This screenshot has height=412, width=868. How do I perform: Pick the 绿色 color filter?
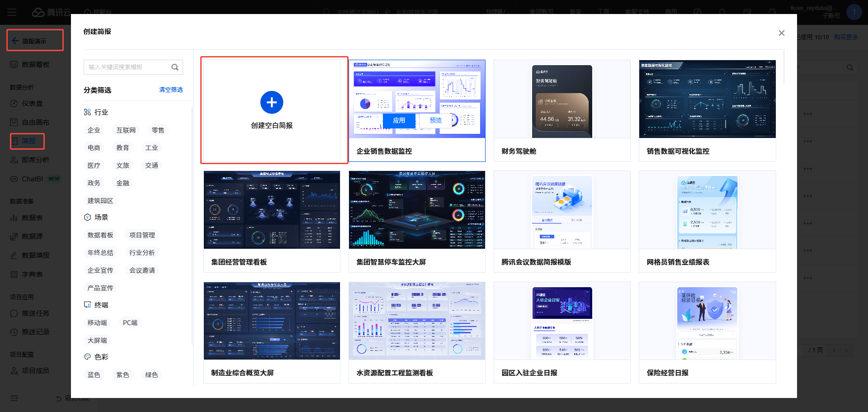point(151,375)
